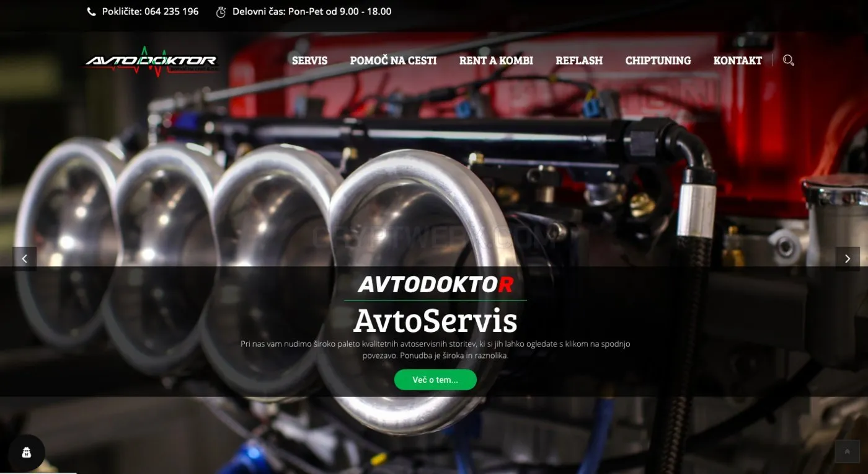
Task: Open the KONTAKT menu item
Action: pyautogui.click(x=738, y=60)
